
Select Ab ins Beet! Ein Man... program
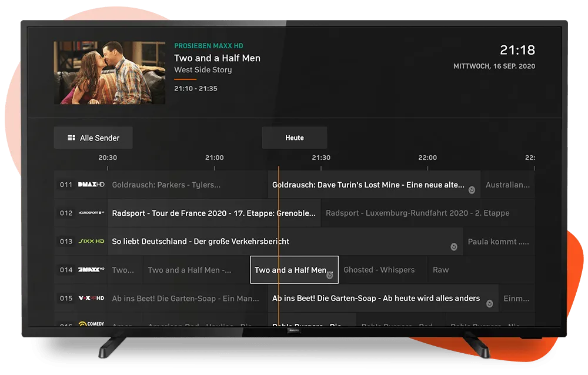(187, 298)
